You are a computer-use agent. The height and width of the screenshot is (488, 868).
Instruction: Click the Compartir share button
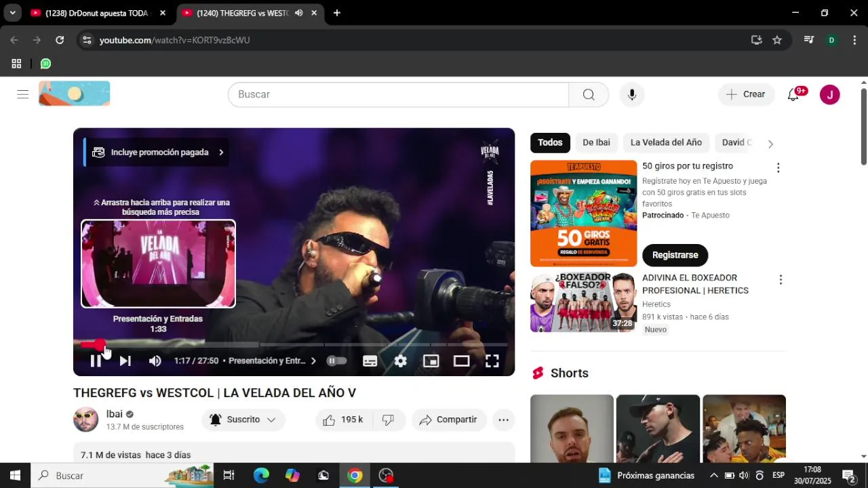click(x=449, y=420)
